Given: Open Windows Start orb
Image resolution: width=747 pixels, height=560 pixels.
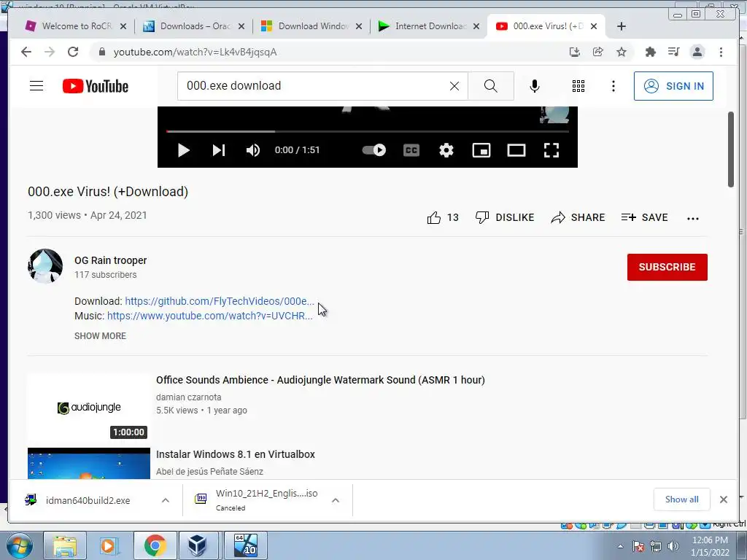Looking at the screenshot, I should [20, 545].
